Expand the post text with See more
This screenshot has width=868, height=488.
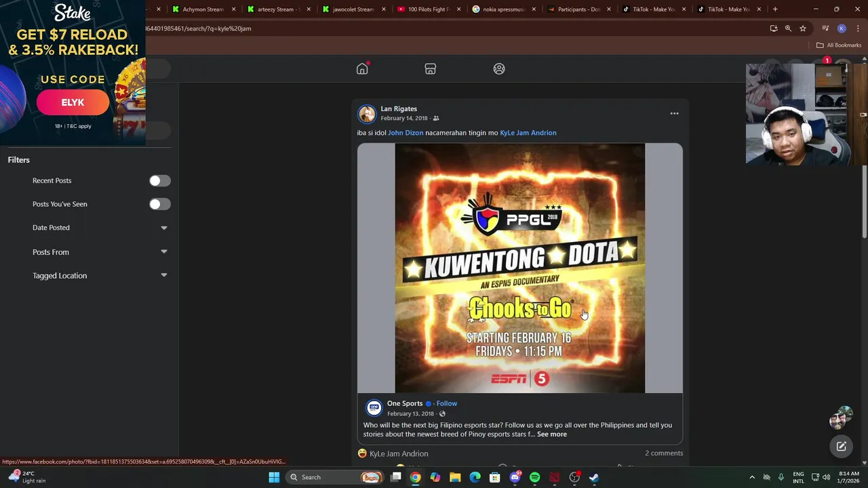tap(552, 434)
